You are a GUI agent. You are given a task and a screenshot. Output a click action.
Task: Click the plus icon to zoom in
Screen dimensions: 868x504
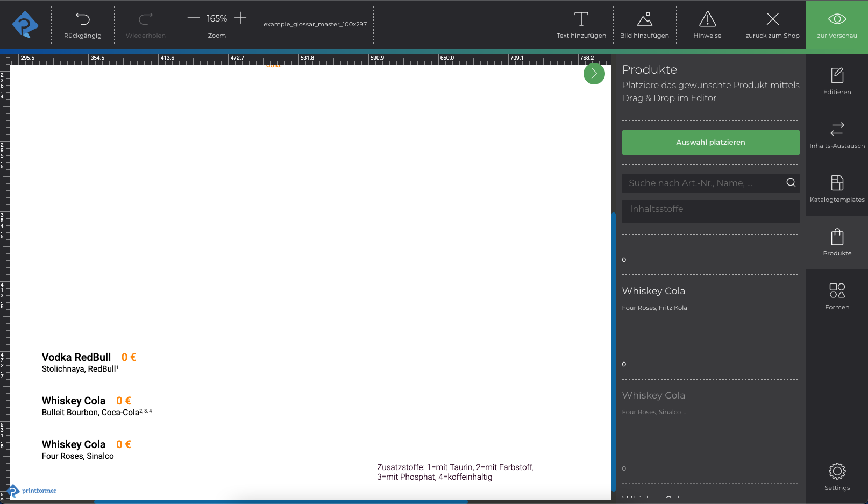point(240,18)
